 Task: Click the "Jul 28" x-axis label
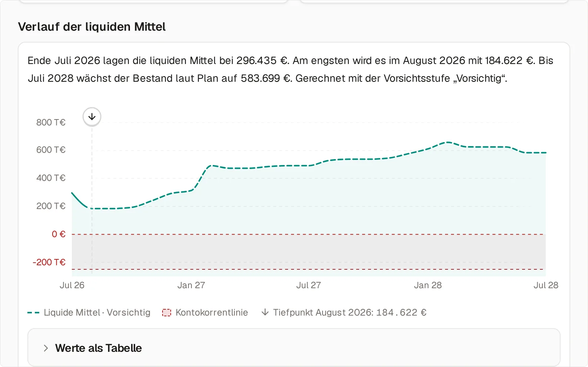(546, 285)
